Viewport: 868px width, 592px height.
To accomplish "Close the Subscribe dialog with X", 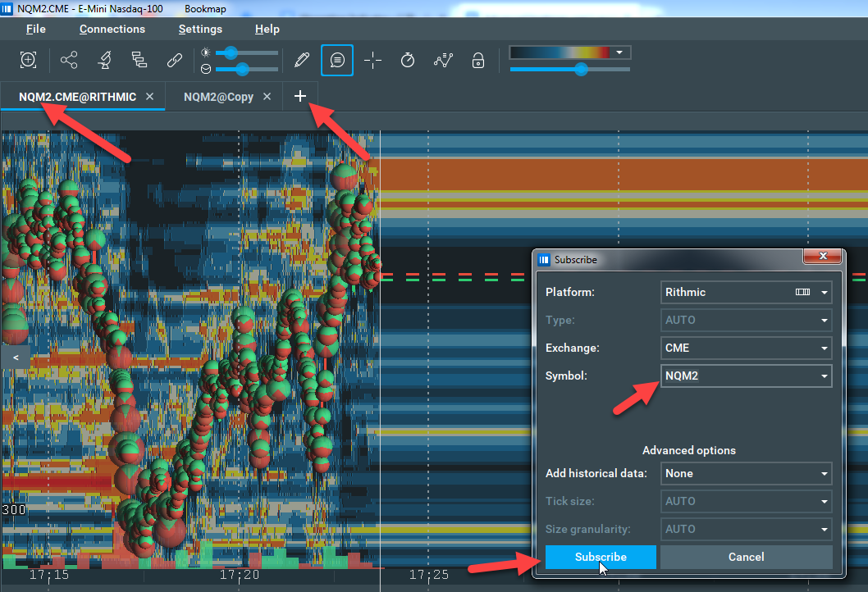I will tap(823, 256).
